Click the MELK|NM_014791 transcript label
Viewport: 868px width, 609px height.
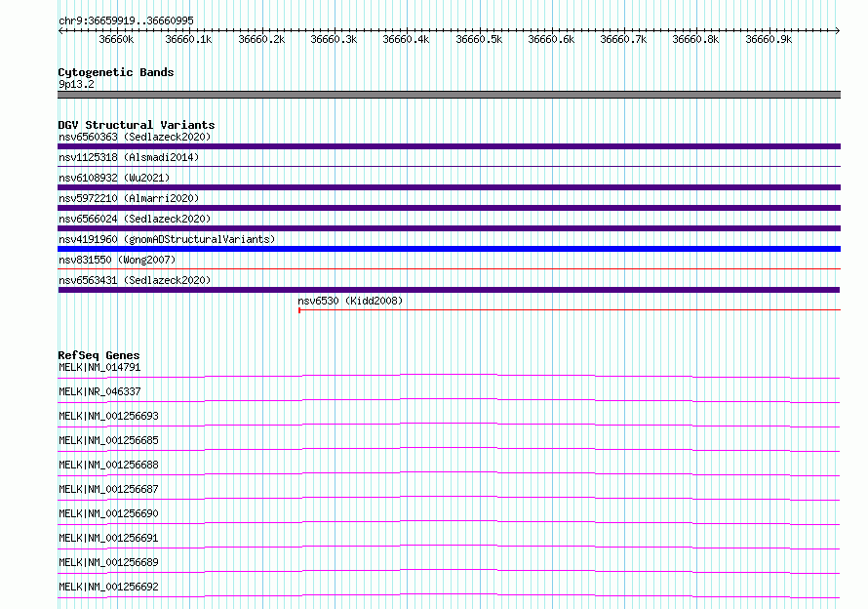click(99, 367)
